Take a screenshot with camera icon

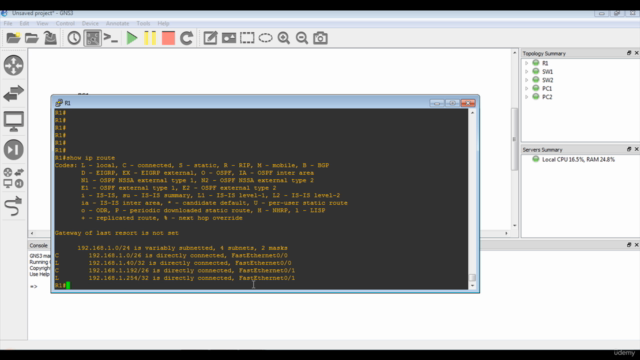coord(320,38)
